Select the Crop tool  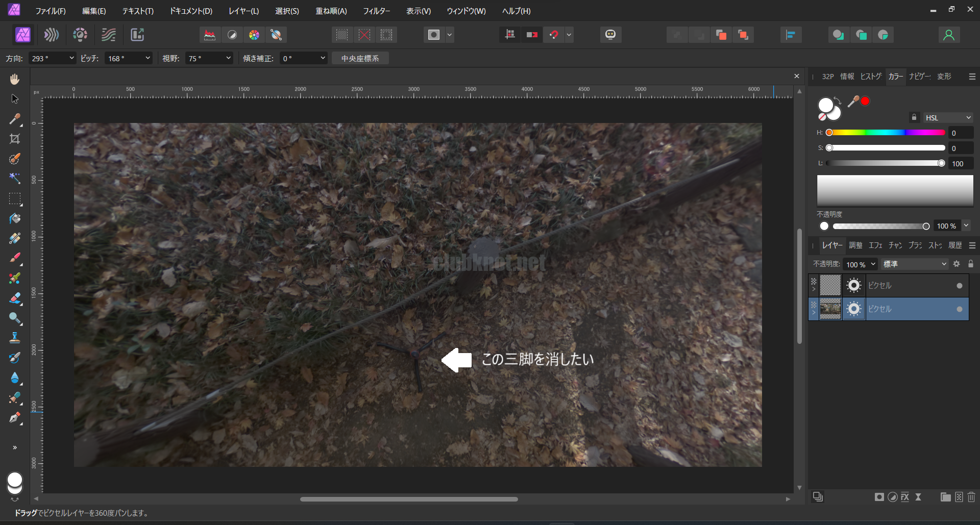pos(15,139)
